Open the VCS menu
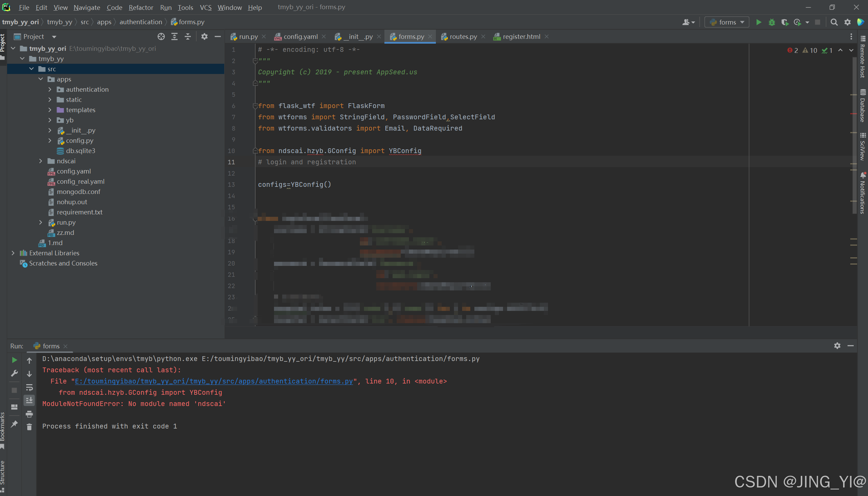The image size is (868, 496). point(205,7)
